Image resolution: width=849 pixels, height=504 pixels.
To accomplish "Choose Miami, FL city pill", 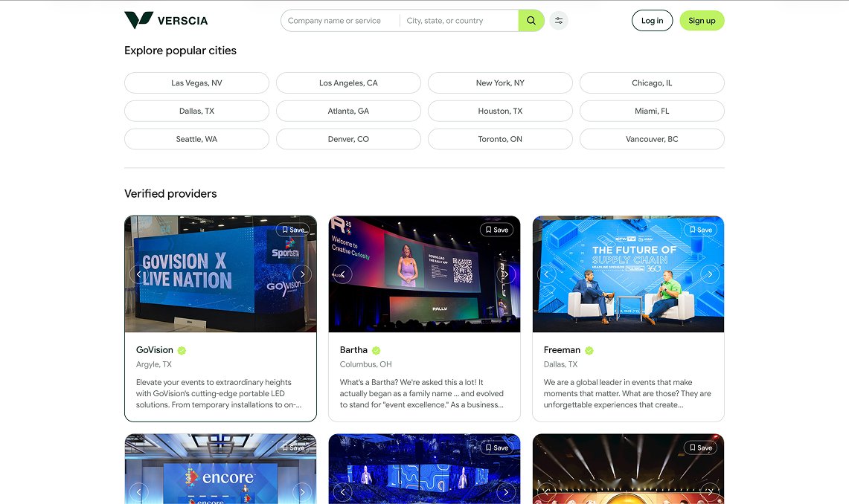I will coord(652,111).
